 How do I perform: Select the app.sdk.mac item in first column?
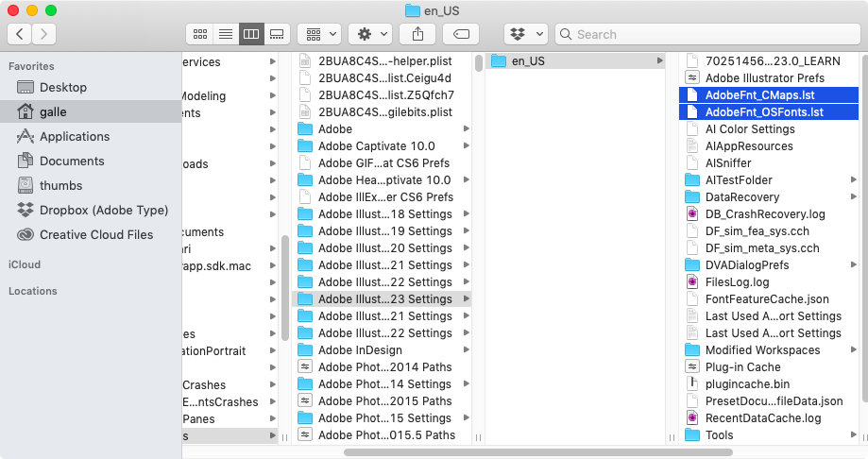[x=230, y=265]
